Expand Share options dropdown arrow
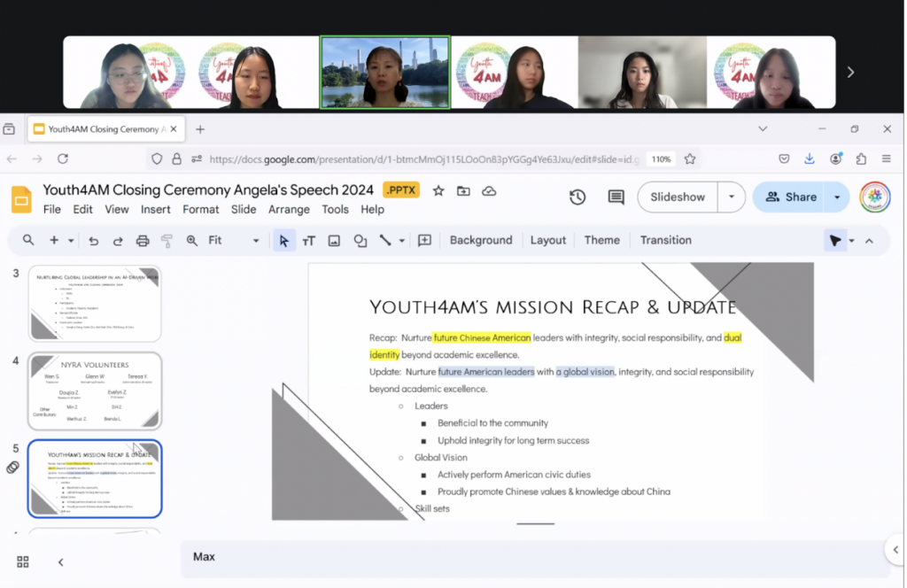The height and width of the screenshot is (588, 907). 836,197
